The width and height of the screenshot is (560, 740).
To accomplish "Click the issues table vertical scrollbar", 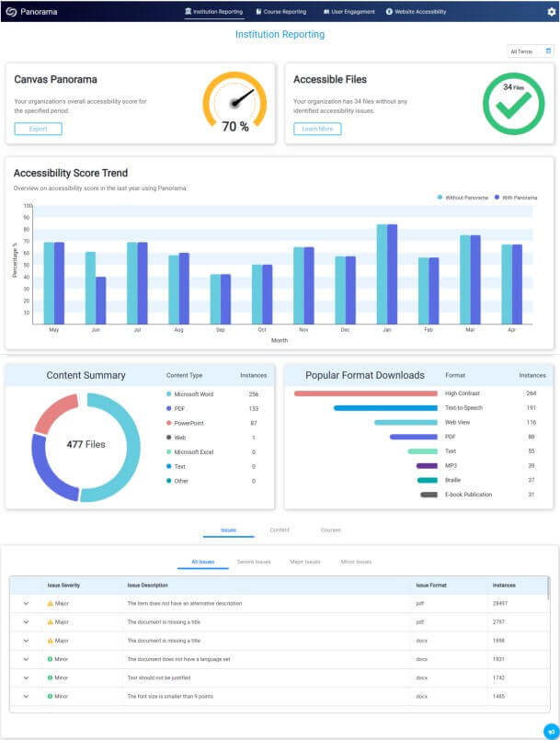I will [548, 588].
